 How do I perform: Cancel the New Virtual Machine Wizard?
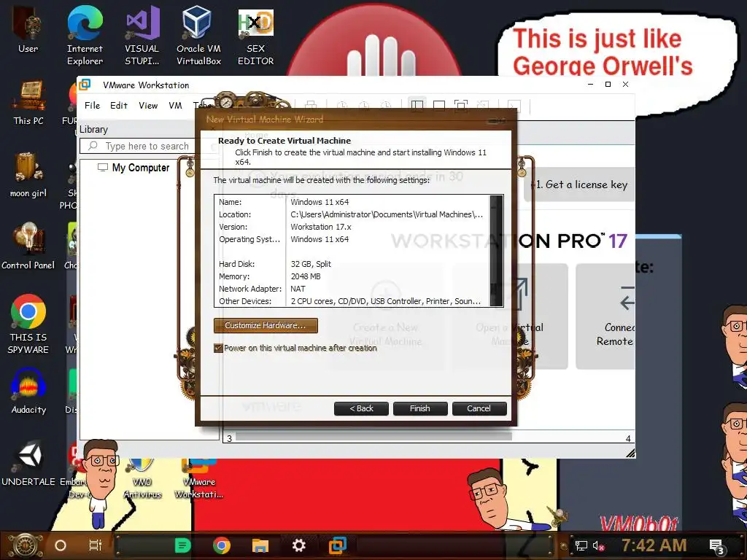[479, 408]
